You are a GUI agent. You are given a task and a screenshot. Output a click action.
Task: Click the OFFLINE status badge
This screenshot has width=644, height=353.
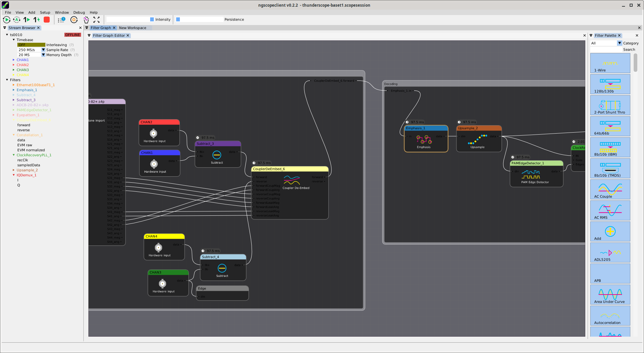click(73, 35)
